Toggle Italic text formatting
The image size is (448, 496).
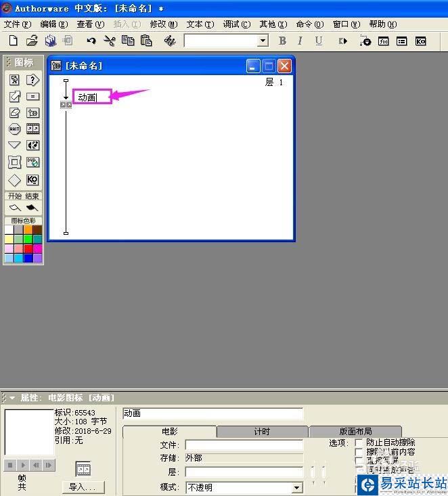coord(300,41)
